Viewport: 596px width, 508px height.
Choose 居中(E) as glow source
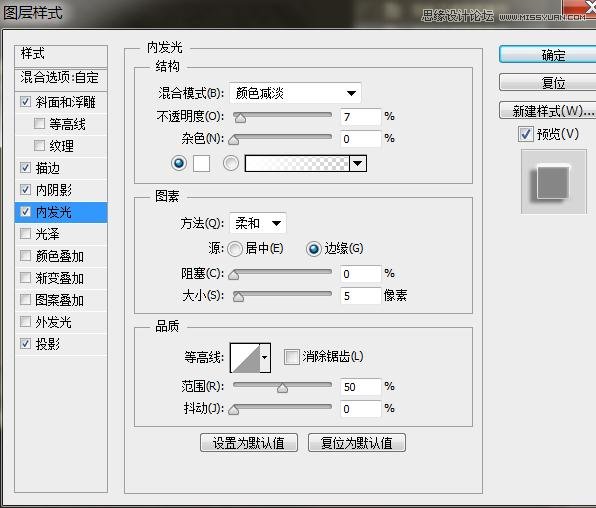point(235,249)
